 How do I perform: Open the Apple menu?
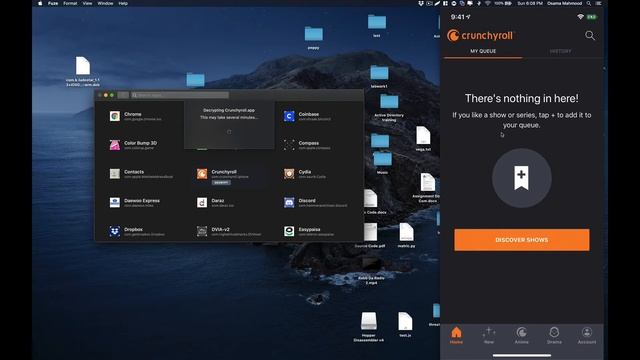(x=40, y=3)
